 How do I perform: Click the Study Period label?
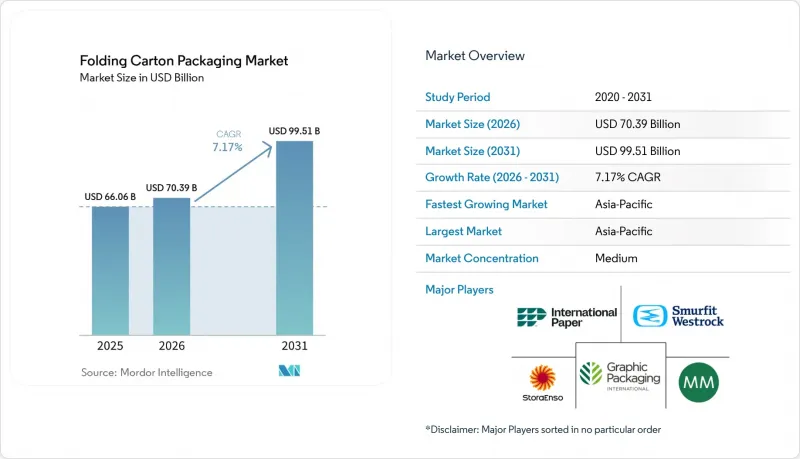pyautogui.click(x=458, y=97)
